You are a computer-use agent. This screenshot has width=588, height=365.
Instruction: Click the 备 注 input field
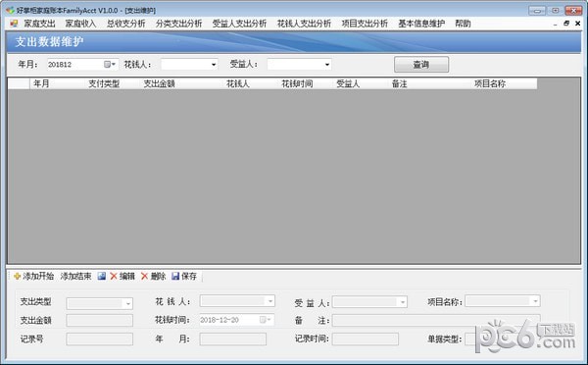[x=436, y=320]
